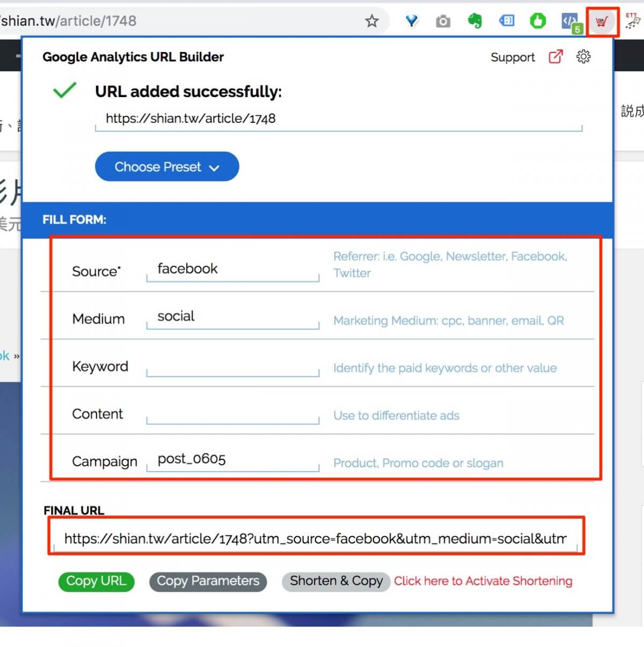
Task: Bookmark this page with the star icon
Action: 371,21
